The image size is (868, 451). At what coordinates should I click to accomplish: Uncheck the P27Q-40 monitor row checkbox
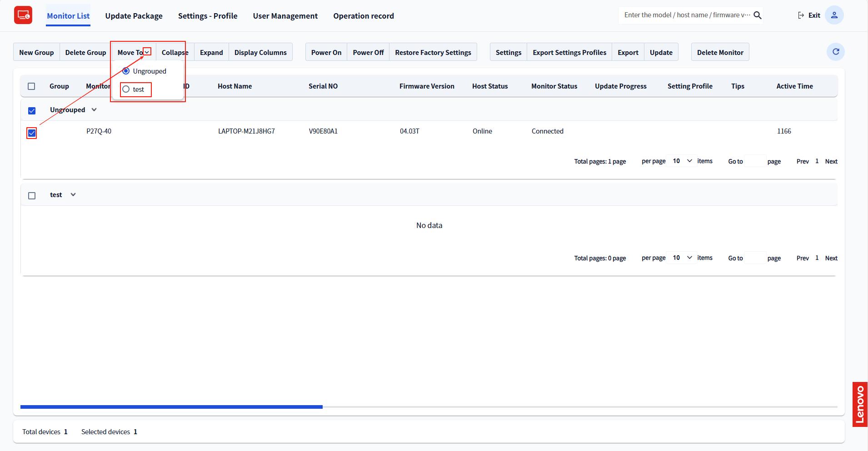pos(32,133)
